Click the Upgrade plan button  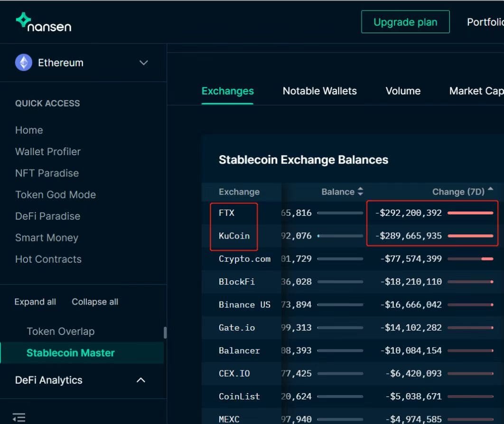405,22
